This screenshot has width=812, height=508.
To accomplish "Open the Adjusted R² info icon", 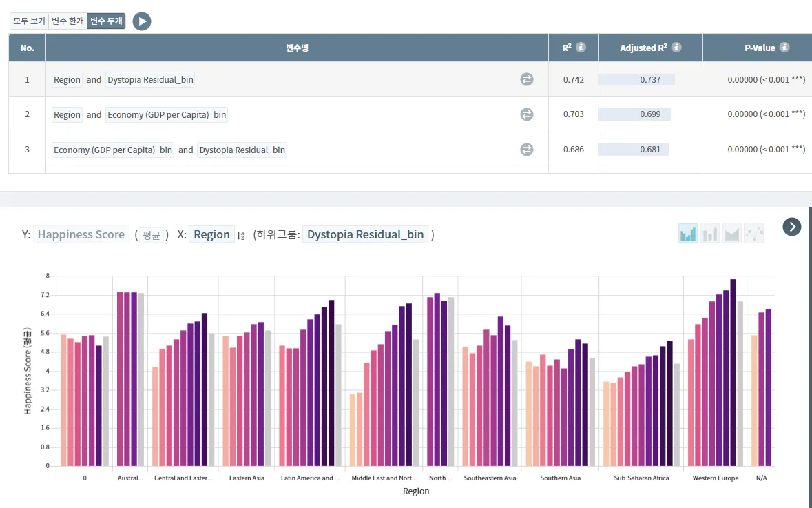I will [676, 47].
